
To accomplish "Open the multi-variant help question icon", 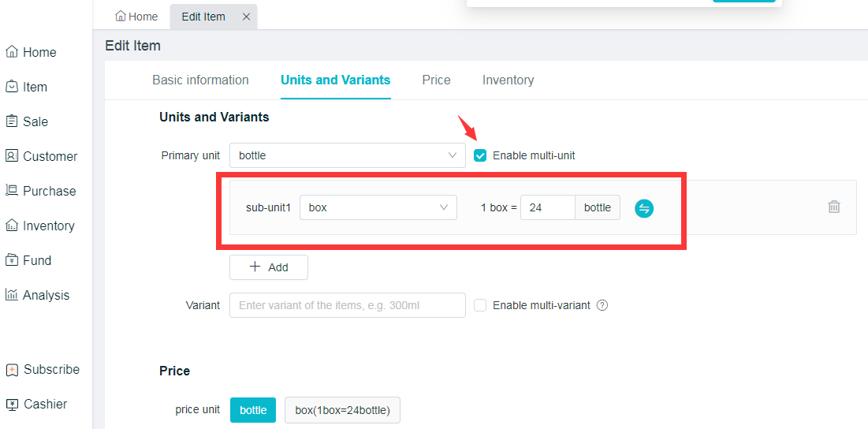I will [x=602, y=305].
